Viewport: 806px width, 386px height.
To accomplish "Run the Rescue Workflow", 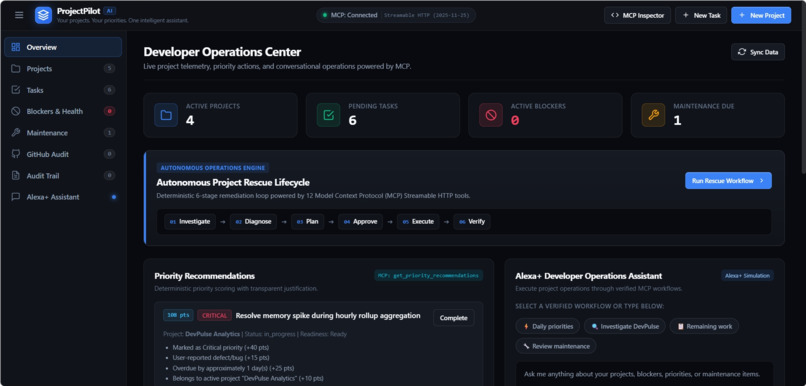I will [728, 180].
